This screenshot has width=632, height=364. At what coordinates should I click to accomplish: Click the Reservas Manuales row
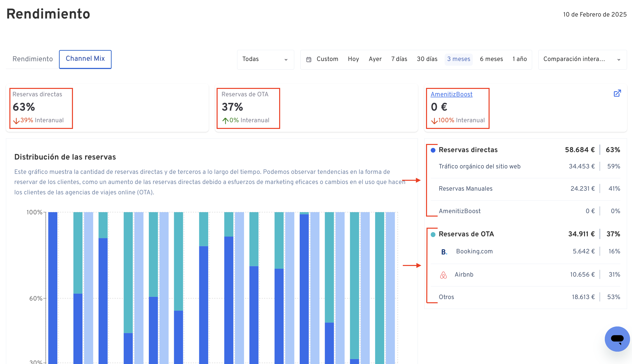pyautogui.click(x=525, y=189)
